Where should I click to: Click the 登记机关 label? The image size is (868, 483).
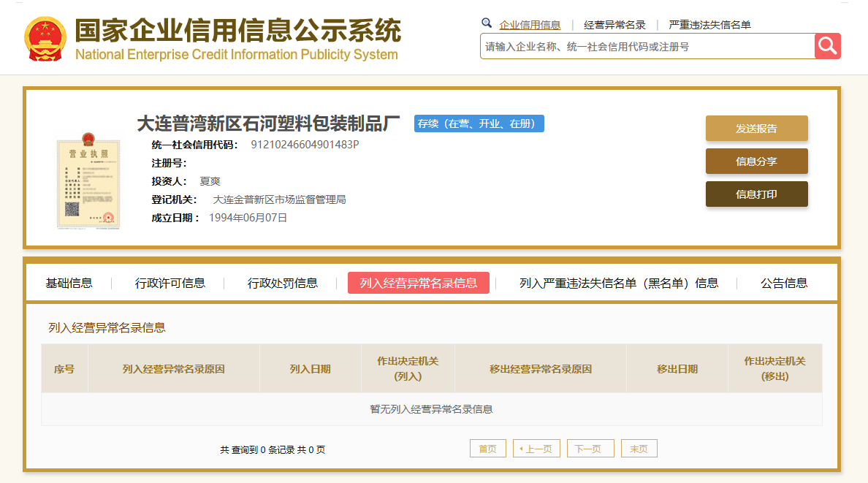point(174,199)
